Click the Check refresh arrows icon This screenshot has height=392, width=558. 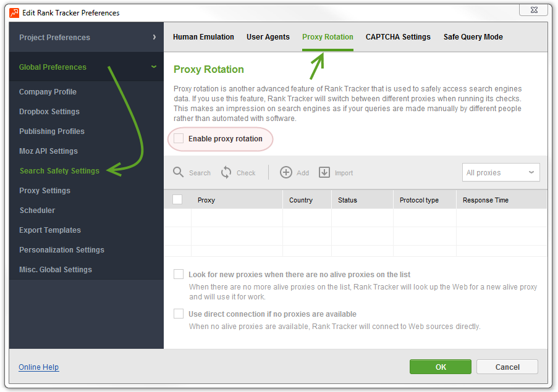(226, 172)
